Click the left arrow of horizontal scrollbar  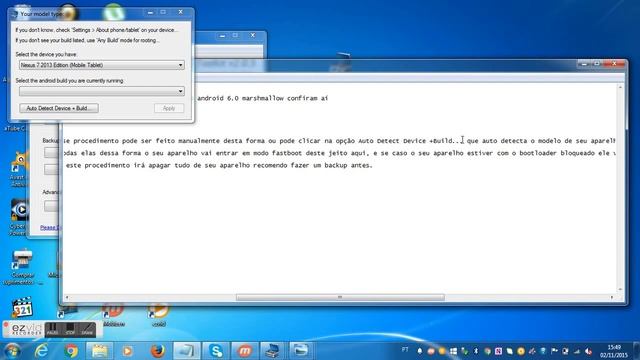click(67, 298)
